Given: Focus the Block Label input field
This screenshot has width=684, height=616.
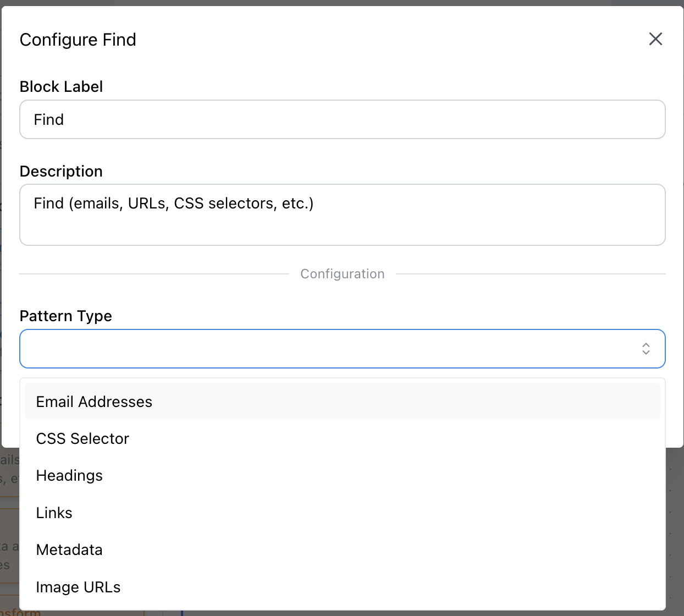Looking at the screenshot, I should pyautogui.click(x=342, y=119).
